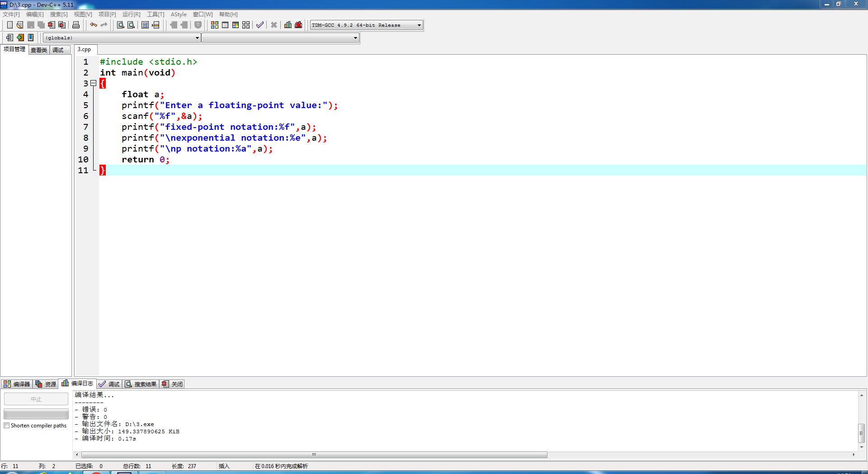Click the Go to function icon

pyautogui.click(x=145, y=25)
